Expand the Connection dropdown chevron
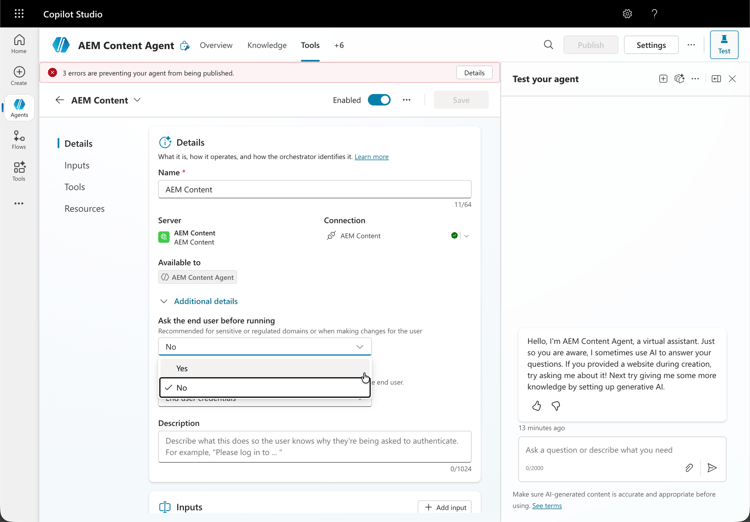Screen dimensions: 750x522 coord(466,236)
